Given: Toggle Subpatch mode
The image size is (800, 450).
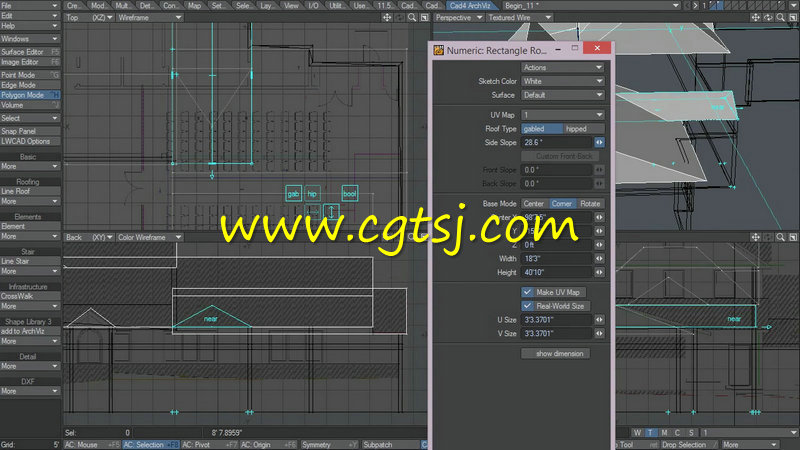Looking at the screenshot, I should point(390,445).
